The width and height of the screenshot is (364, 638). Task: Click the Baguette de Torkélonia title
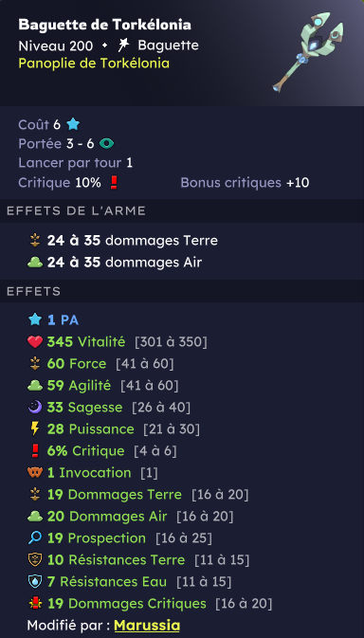click(x=104, y=25)
